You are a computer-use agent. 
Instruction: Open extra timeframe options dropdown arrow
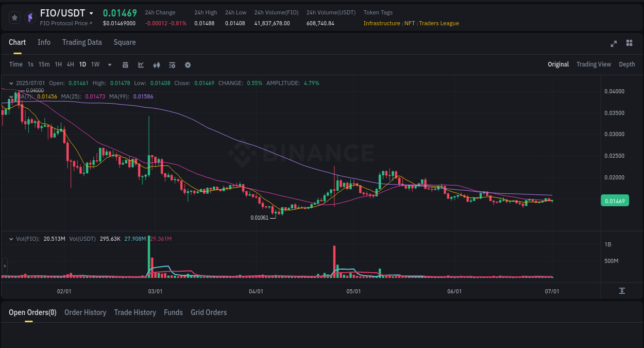point(109,64)
